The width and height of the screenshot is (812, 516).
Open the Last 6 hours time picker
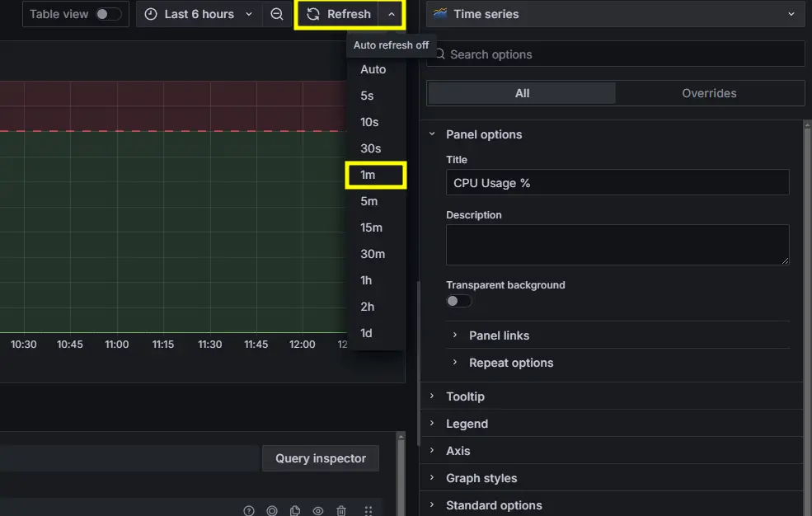point(199,14)
